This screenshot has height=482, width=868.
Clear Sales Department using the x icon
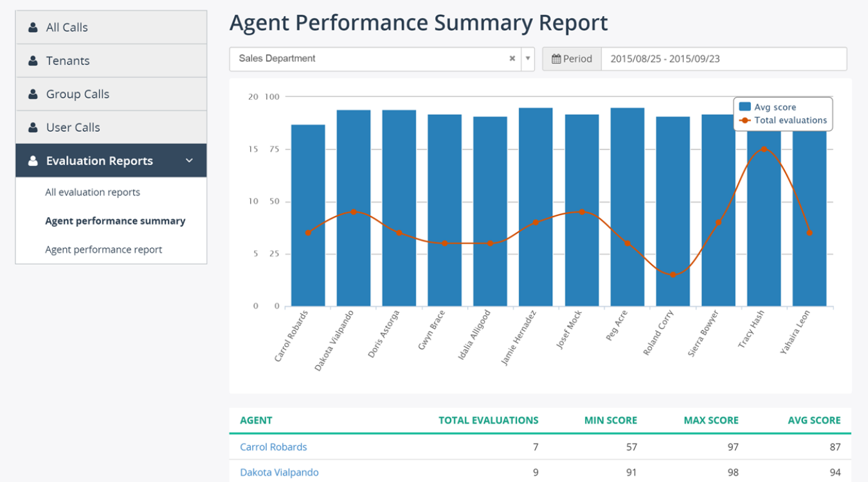(x=512, y=58)
